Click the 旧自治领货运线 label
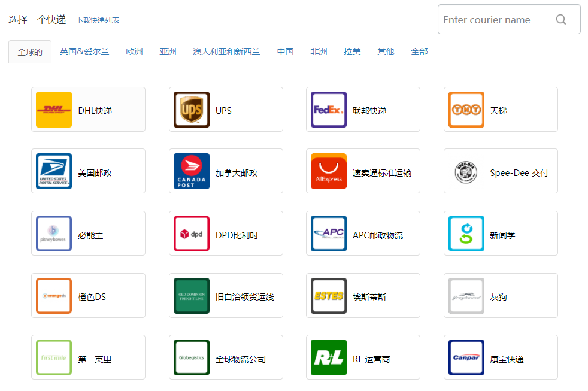This screenshot has height=391, width=588. [x=245, y=297]
